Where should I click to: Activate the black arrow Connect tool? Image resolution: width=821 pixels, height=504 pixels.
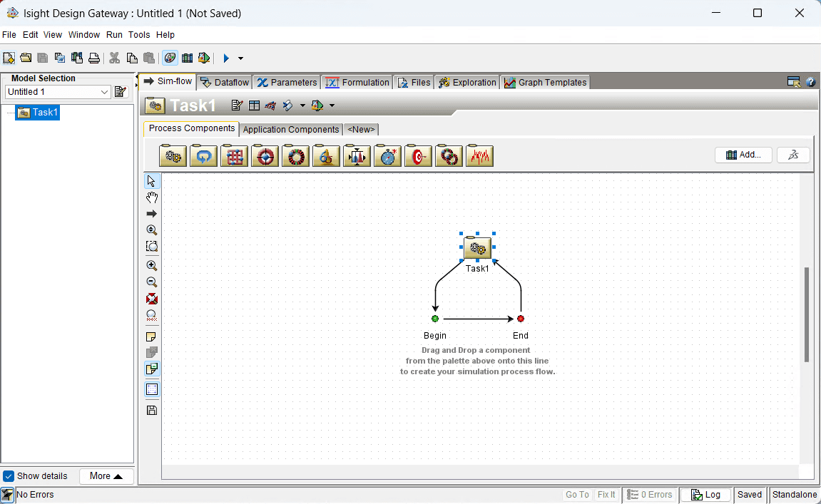pos(152,214)
